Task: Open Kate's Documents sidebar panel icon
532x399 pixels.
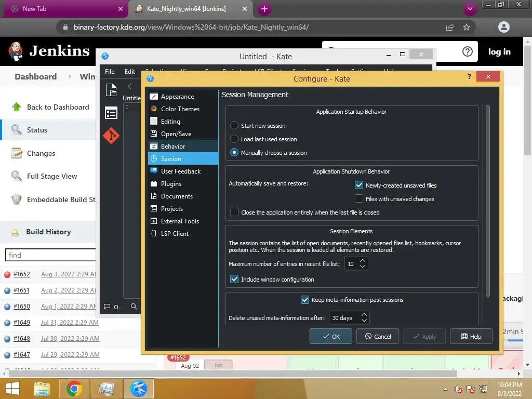Action: pos(111,90)
